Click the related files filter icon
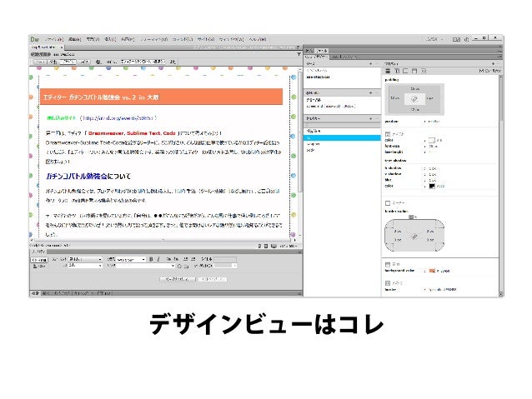Viewport: 532px width, 399px height. coord(299,54)
